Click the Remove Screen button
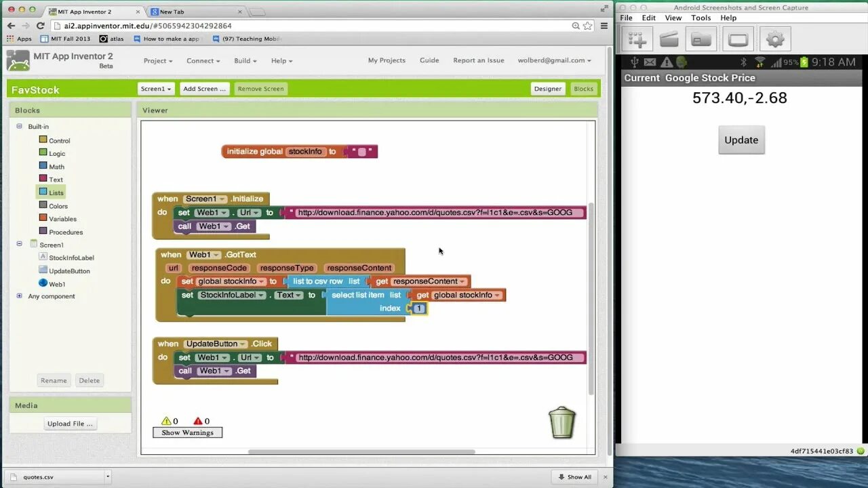Screen dimensions: 868x488 pos(260,89)
